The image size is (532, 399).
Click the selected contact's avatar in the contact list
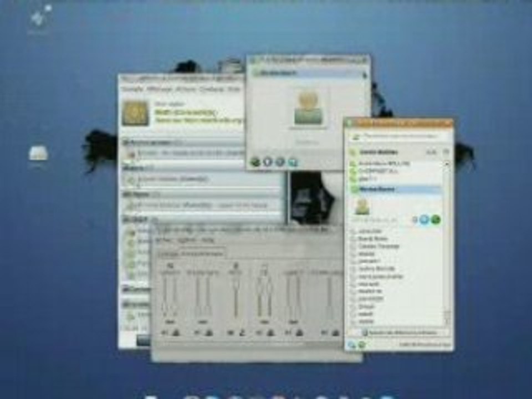[362, 206]
